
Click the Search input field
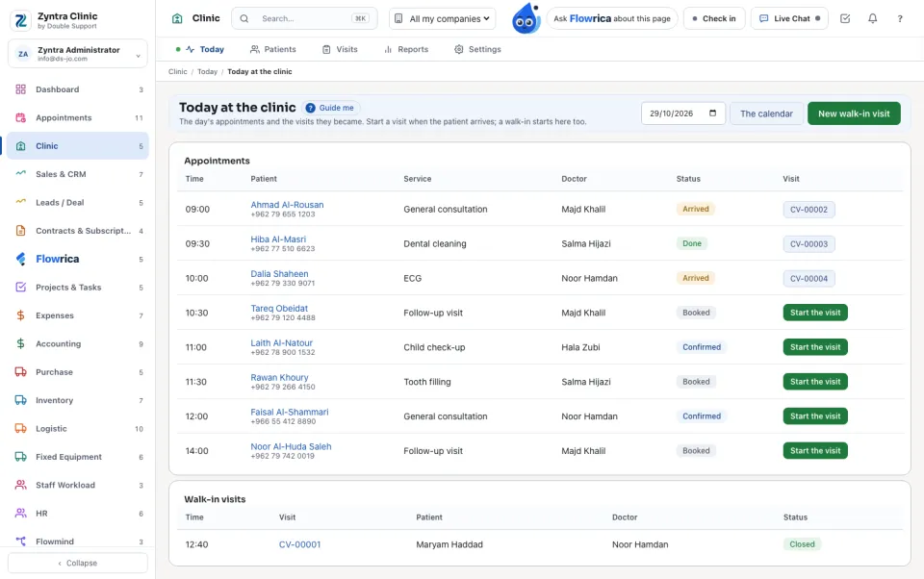pyautogui.click(x=305, y=19)
